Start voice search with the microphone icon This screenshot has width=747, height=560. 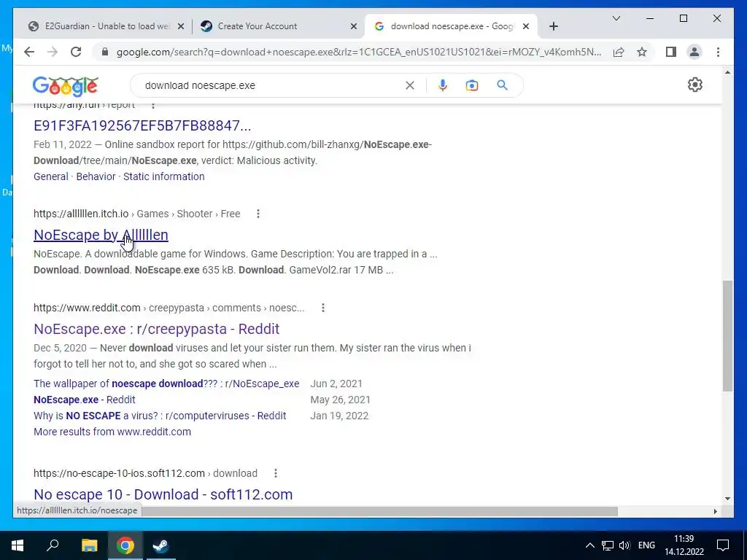443,85
